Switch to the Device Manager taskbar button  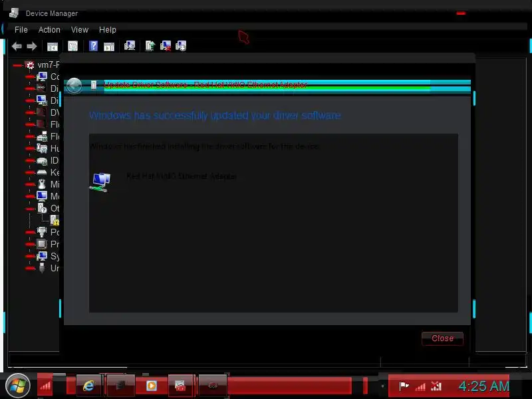coord(180,386)
